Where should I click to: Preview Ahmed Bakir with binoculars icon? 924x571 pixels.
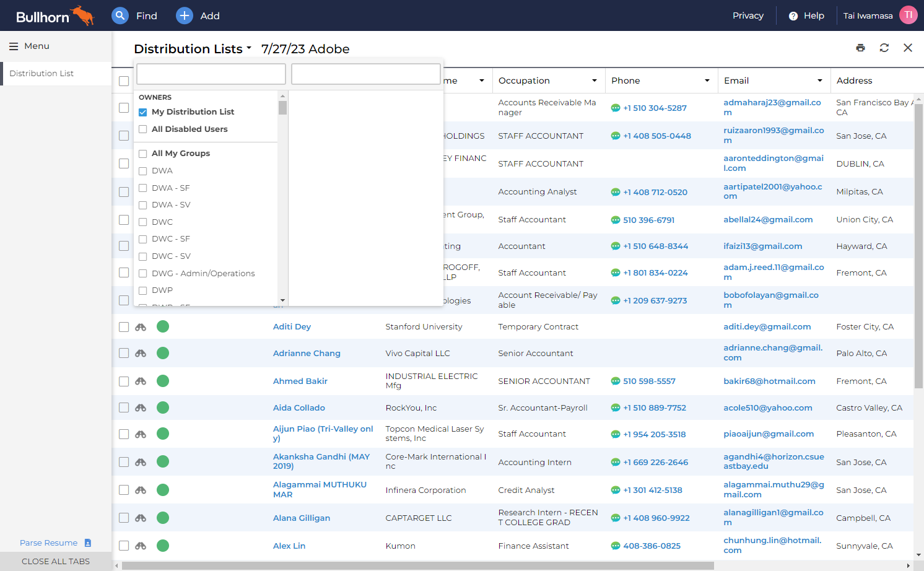click(x=141, y=381)
